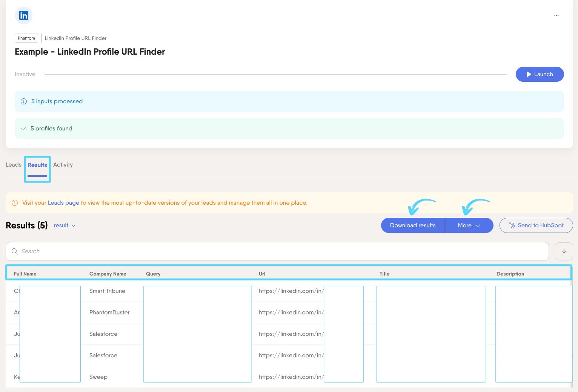Select the Smart Tribune company cell
The image size is (578, 392).
coord(107,291)
